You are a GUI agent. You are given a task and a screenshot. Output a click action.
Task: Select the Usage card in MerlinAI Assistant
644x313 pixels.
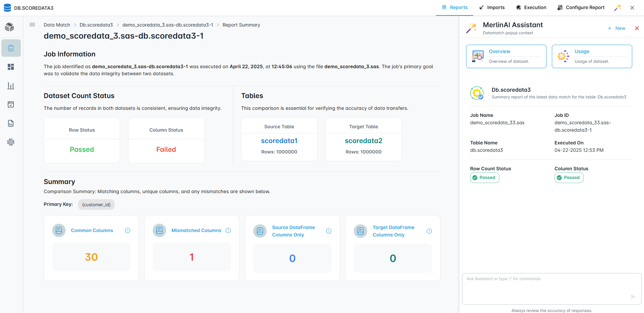(x=592, y=56)
